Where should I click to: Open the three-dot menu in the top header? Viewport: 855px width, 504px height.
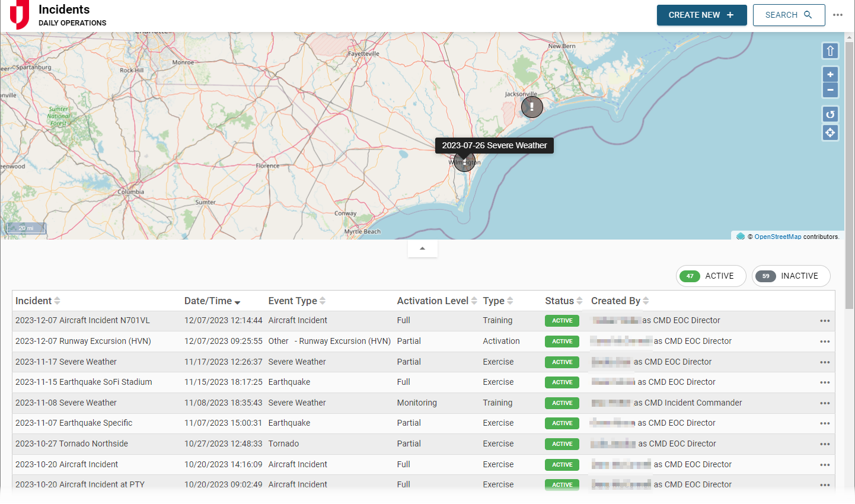pos(837,15)
